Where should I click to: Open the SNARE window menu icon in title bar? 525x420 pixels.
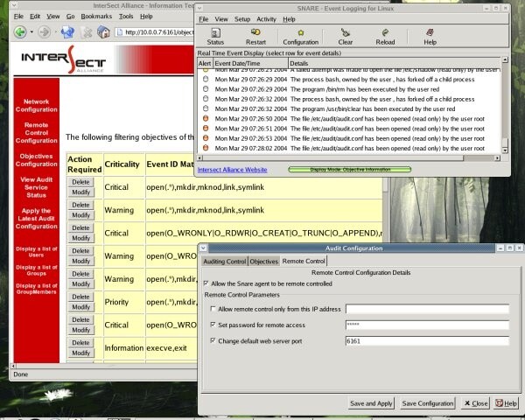click(x=199, y=8)
